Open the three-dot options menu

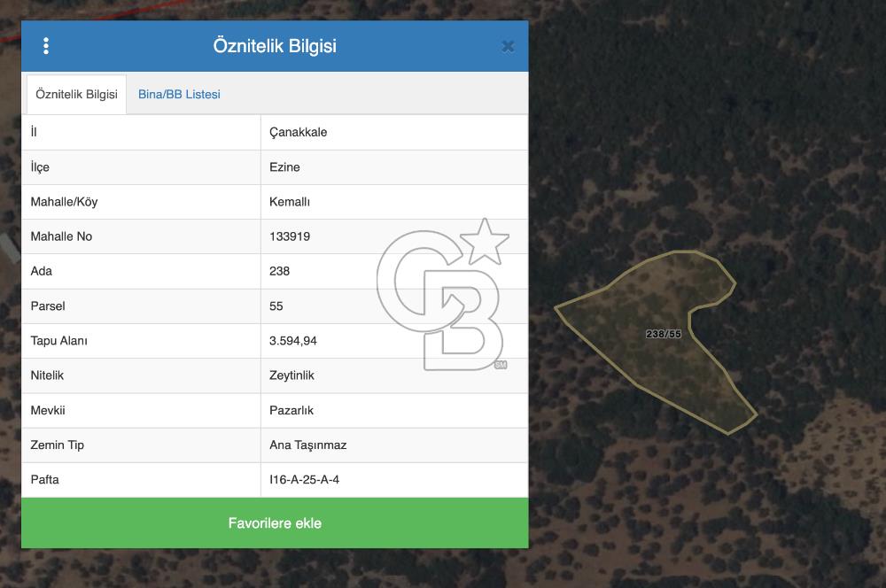46,46
